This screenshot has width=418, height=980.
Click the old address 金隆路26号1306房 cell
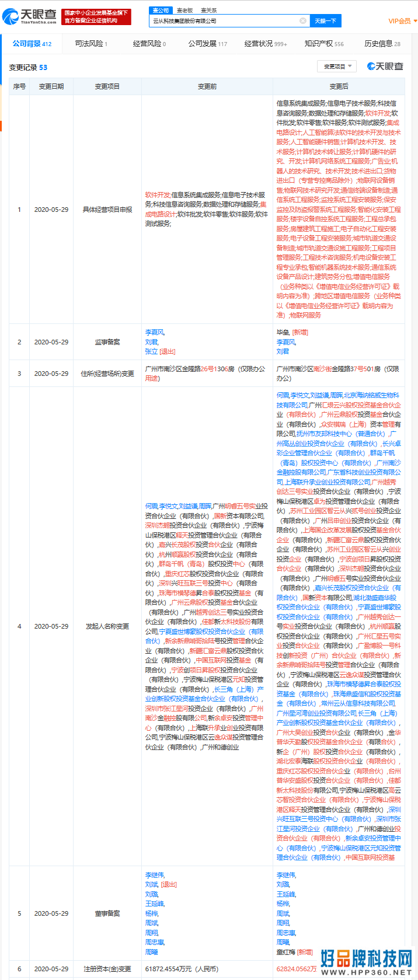pyautogui.click(x=207, y=374)
